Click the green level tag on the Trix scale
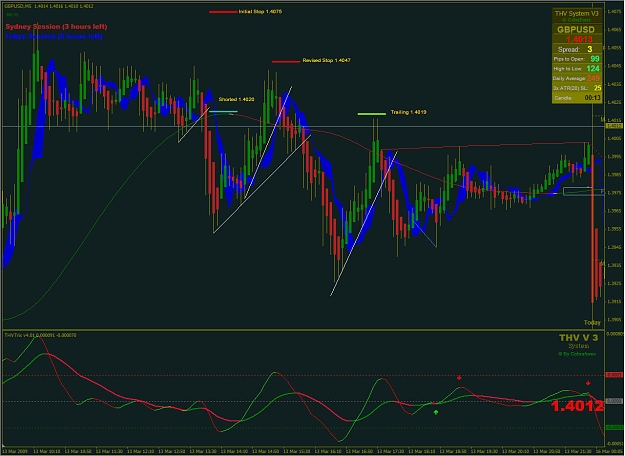Screen dimensions: 625x456 [614, 428]
